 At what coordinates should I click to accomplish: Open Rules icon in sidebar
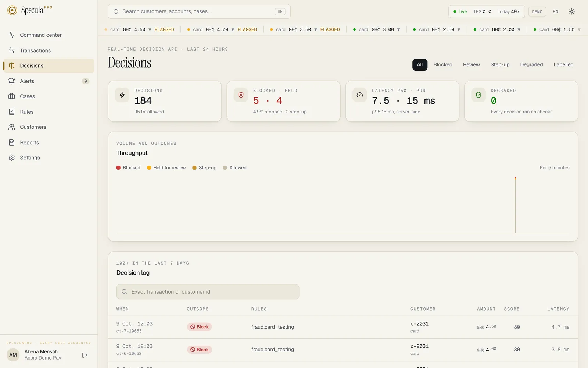click(12, 112)
